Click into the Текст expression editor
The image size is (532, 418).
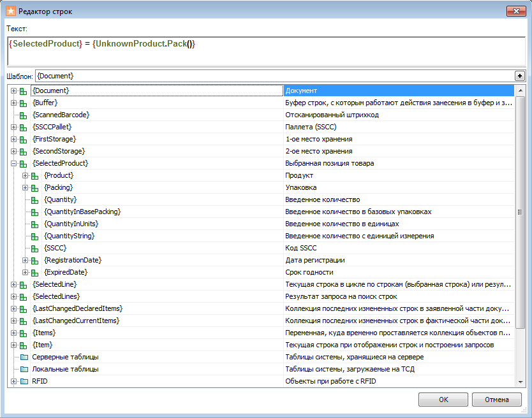tap(267, 51)
